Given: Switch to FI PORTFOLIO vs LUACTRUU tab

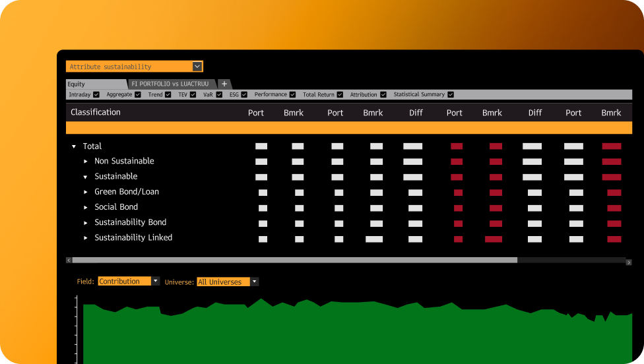Looking at the screenshot, I should (170, 84).
